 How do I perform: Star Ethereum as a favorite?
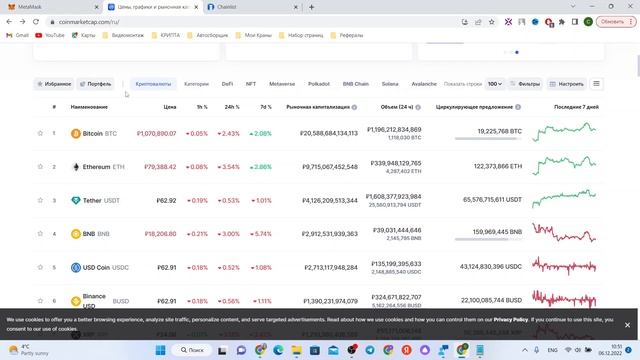pos(40,167)
